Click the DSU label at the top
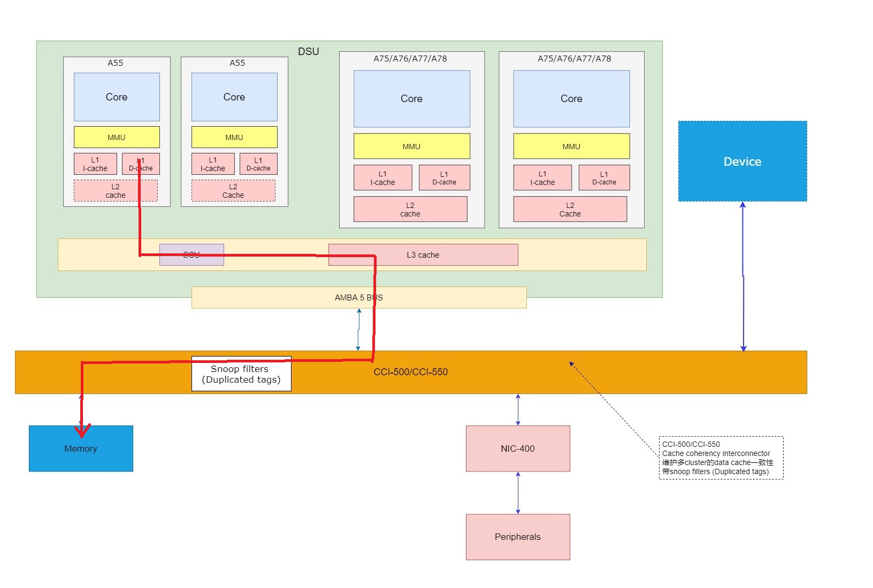873x588 pixels. coord(308,51)
